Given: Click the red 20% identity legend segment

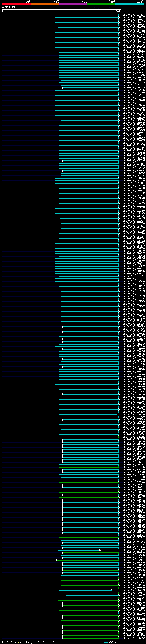Looking at the screenshot, I should pyautogui.click(x=16, y=4).
